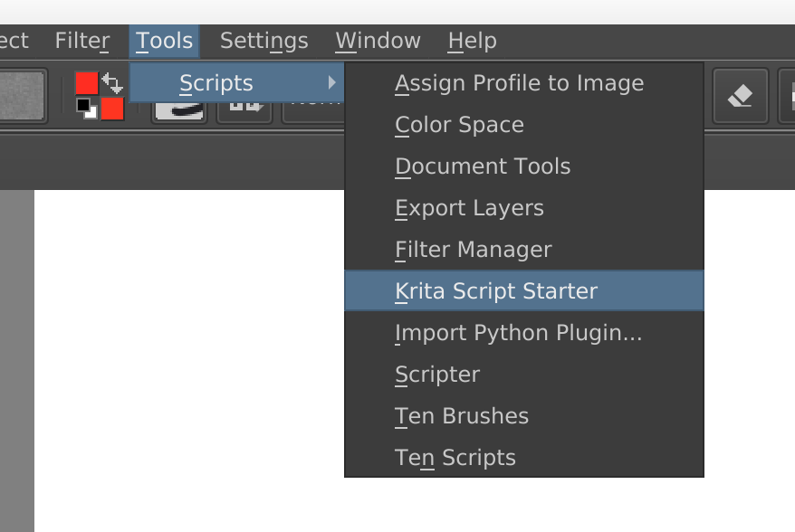Run the Export Layers script

[469, 208]
